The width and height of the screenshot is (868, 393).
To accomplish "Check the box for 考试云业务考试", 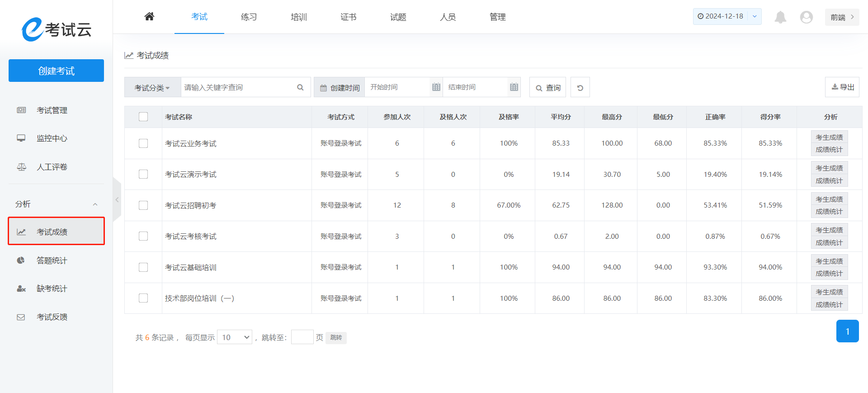I will click(x=143, y=143).
